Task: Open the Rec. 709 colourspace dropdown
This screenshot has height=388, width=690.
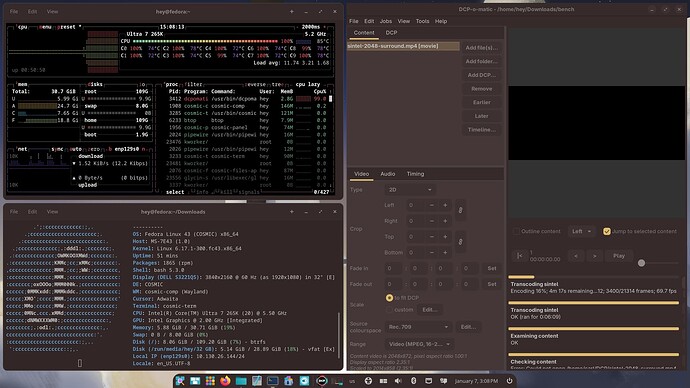Action: (418, 327)
